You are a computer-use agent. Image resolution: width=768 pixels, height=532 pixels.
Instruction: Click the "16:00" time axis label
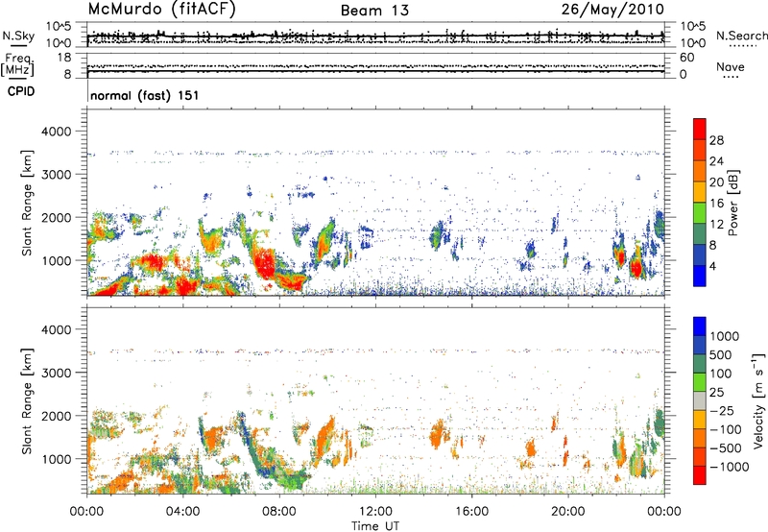[x=471, y=512]
